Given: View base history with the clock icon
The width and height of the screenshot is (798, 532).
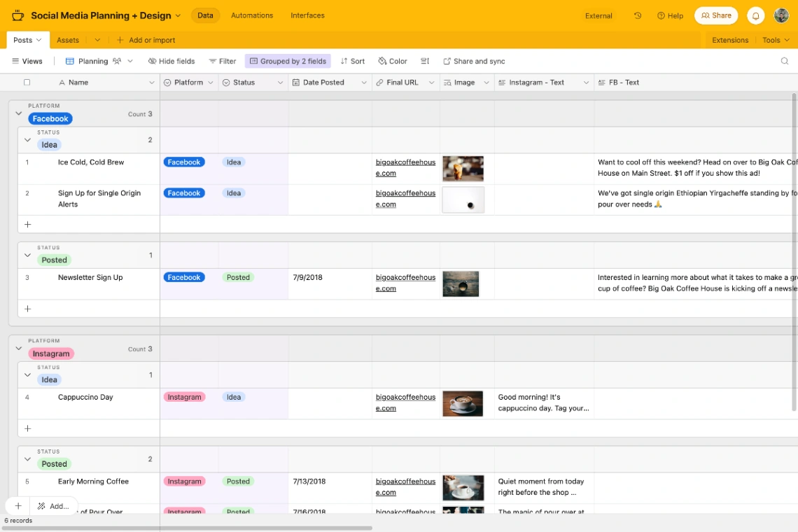Looking at the screenshot, I should (636, 15).
